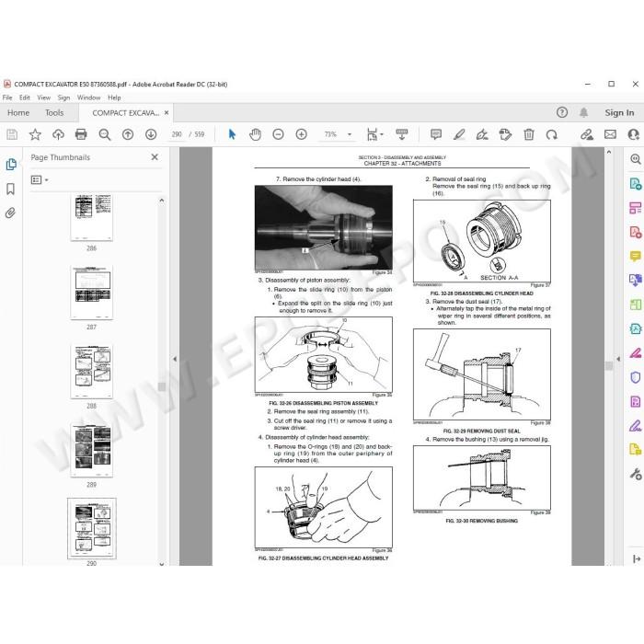
Task: Open Organize Pages tool in right pane
Action: [x=636, y=305]
